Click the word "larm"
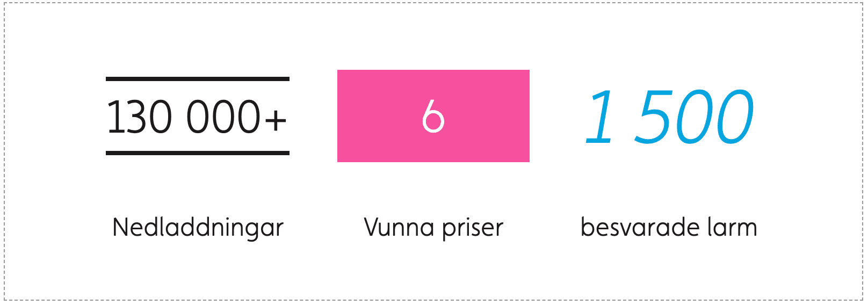 click(x=732, y=227)
